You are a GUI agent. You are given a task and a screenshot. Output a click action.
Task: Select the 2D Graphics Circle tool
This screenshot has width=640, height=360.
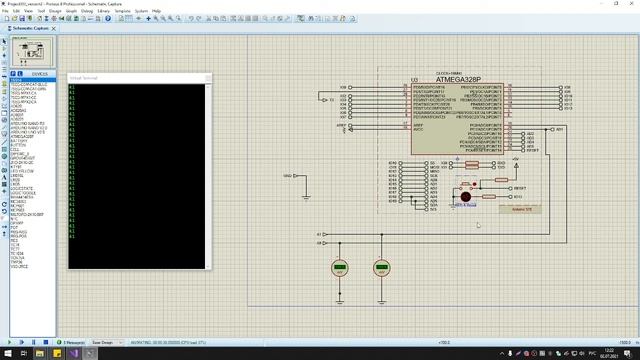[4, 156]
